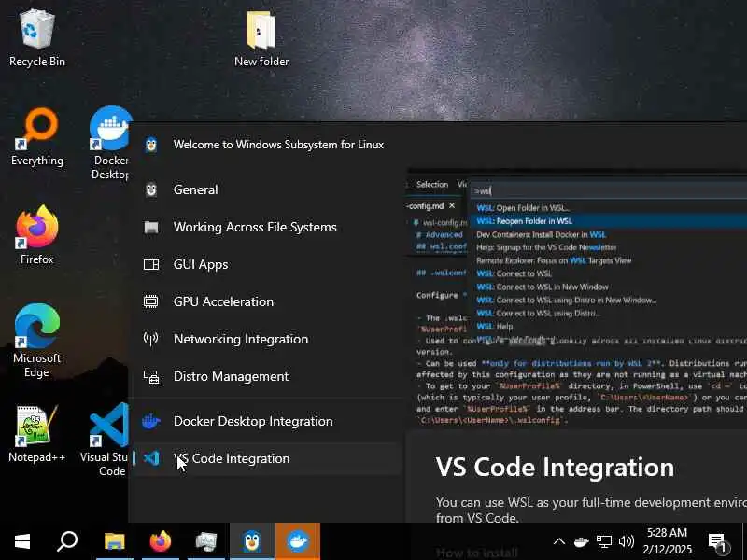Image resolution: width=747 pixels, height=560 pixels.
Task: Click the VS Code command palette preview image
Action: pyautogui.click(x=577, y=299)
